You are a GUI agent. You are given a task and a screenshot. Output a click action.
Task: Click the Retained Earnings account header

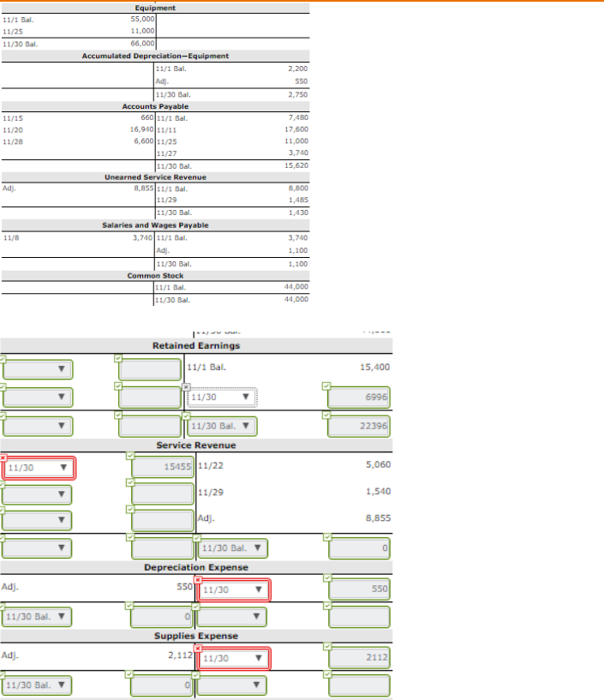[196, 345]
